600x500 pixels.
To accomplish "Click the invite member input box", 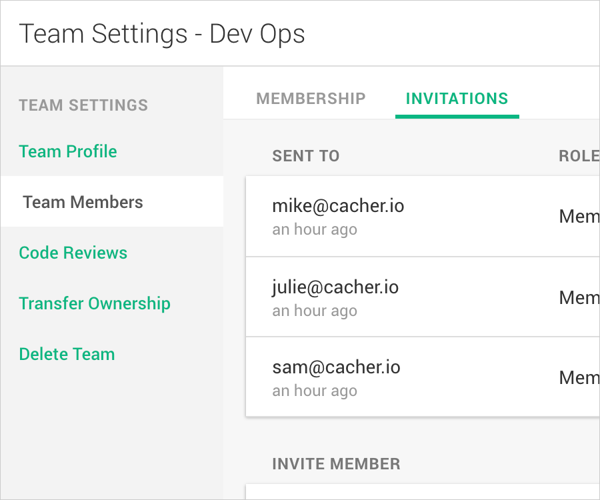I will coord(422,492).
